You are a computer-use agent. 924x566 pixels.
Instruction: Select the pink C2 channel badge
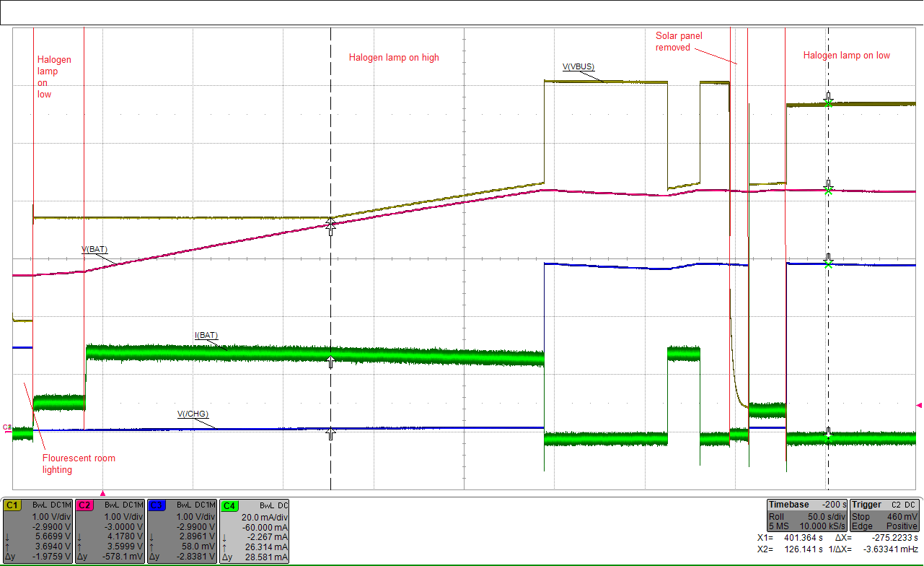(x=84, y=505)
